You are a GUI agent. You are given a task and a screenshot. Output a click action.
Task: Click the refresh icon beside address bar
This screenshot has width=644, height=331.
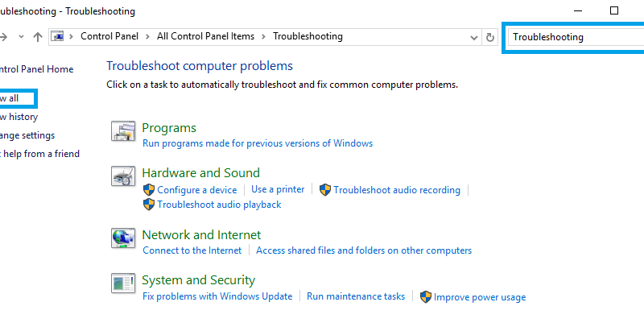click(x=490, y=37)
